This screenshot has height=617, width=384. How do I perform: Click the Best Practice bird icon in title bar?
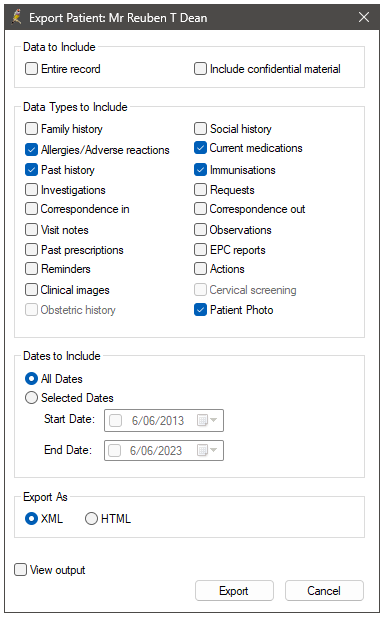[17, 17]
